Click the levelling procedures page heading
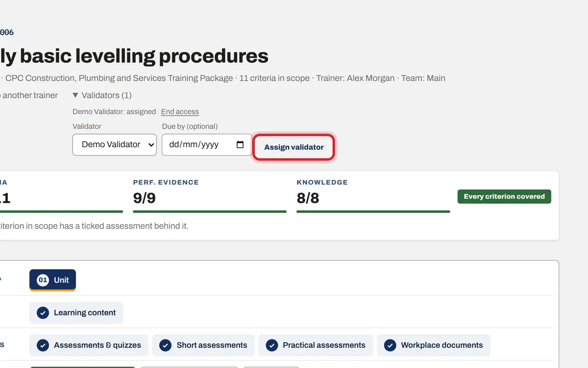Image resolution: width=588 pixels, height=368 pixels. point(134,56)
